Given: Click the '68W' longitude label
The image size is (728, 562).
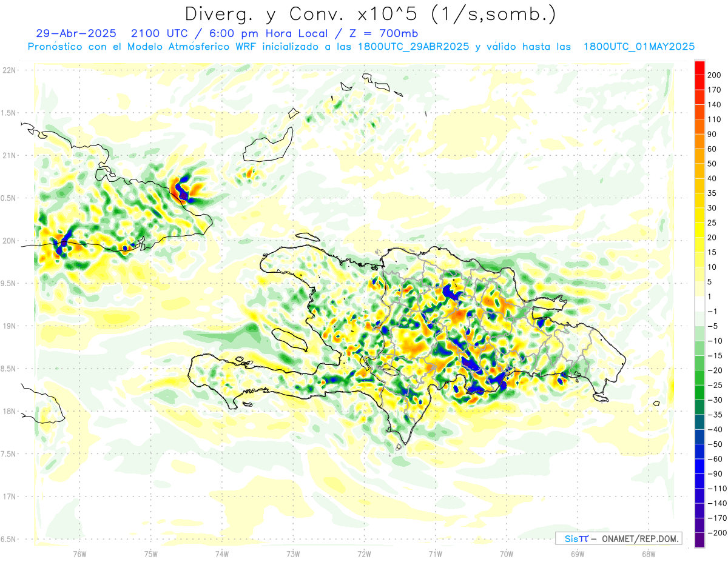Looking at the screenshot, I should pyautogui.click(x=649, y=555).
